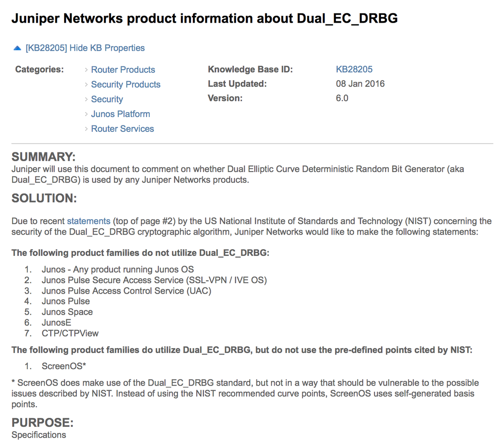Image resolution: width=504 pixels, height=446 pixels.
Task: Open the NIST statements hyperlink
Action: (89, 221)
